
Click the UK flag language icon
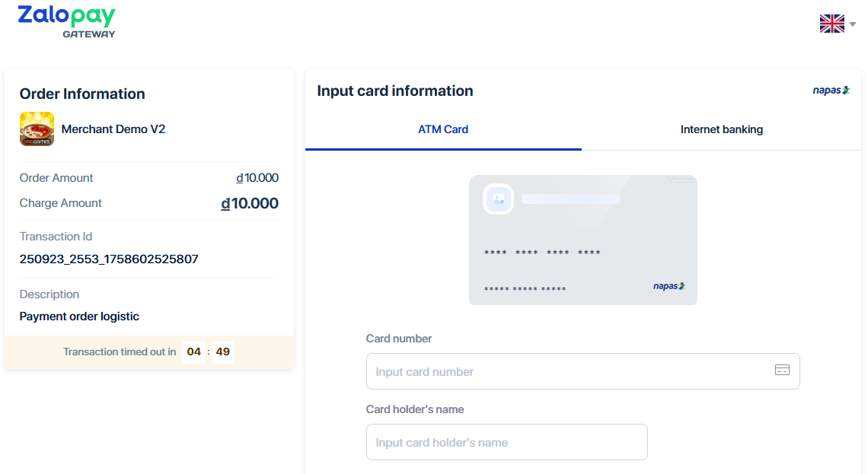831,24
